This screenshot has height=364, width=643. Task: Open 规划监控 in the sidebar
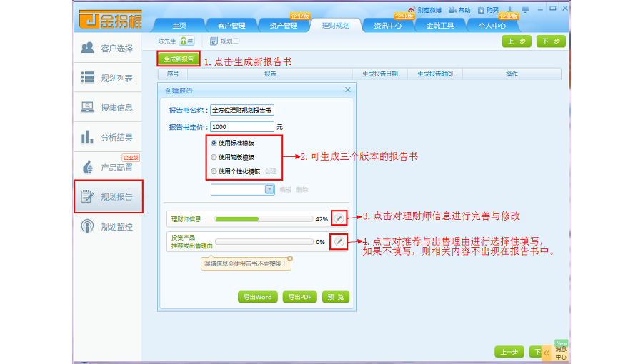coord(108,227)
